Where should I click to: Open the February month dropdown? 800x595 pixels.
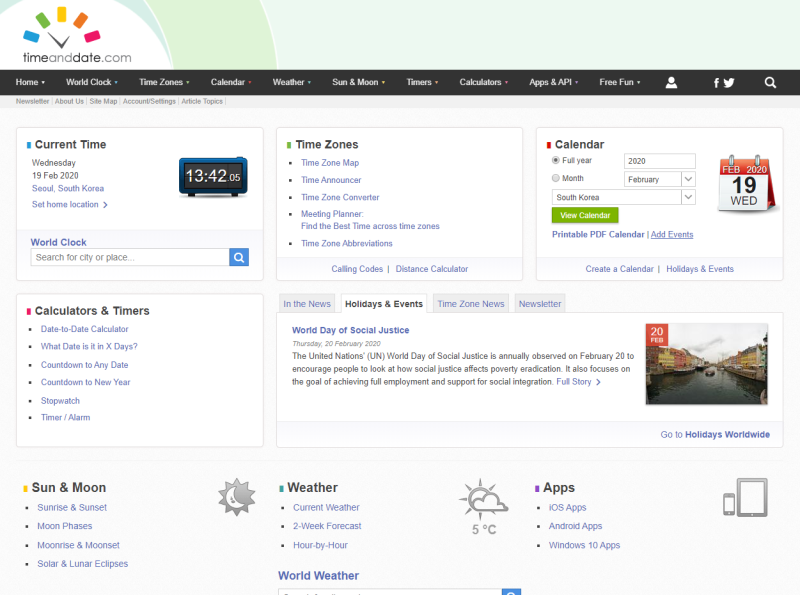[660, 179]
